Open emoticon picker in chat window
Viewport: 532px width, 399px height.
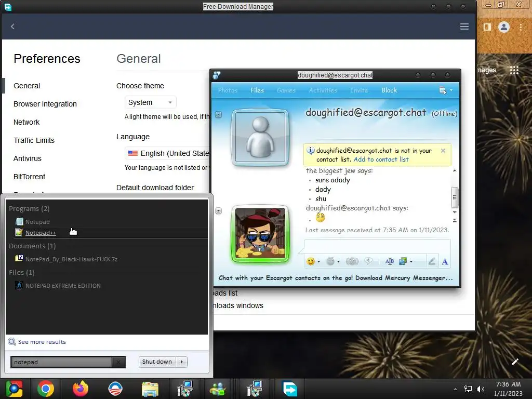pos(311,261)
